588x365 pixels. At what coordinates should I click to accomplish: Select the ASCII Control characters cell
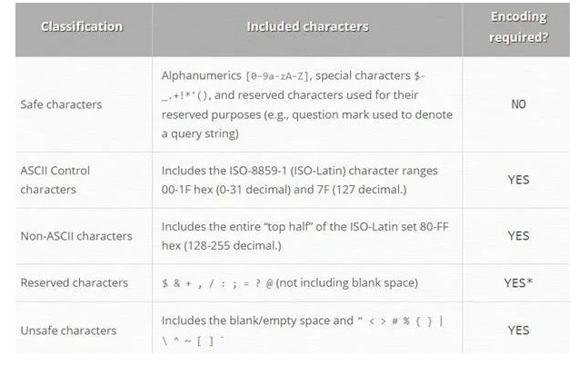(55, 180)
